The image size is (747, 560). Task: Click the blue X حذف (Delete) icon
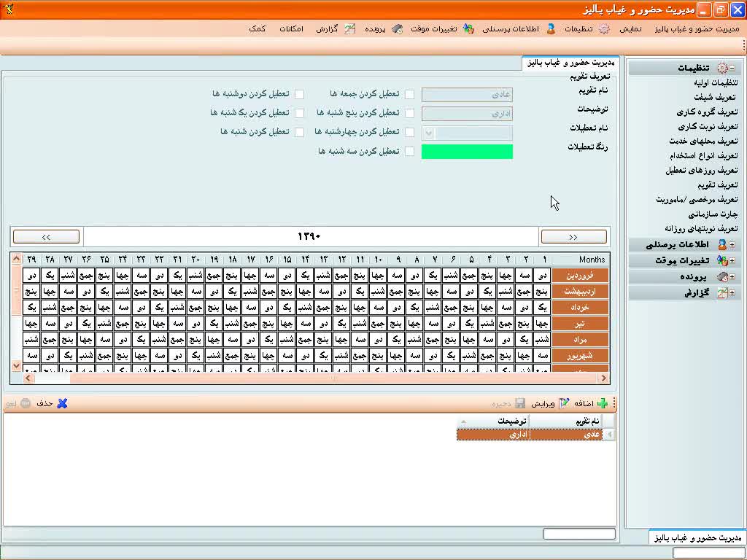(x=62, y=403)
